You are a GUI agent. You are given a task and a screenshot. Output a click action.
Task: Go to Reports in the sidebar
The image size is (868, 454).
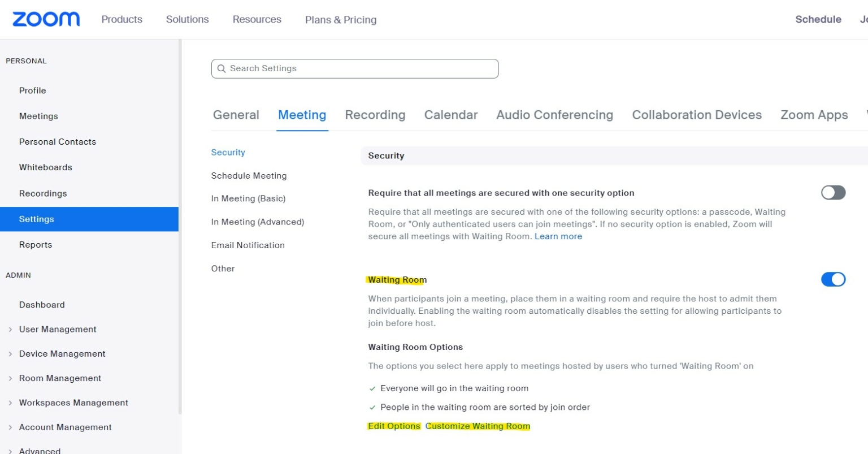click(36, 244)
